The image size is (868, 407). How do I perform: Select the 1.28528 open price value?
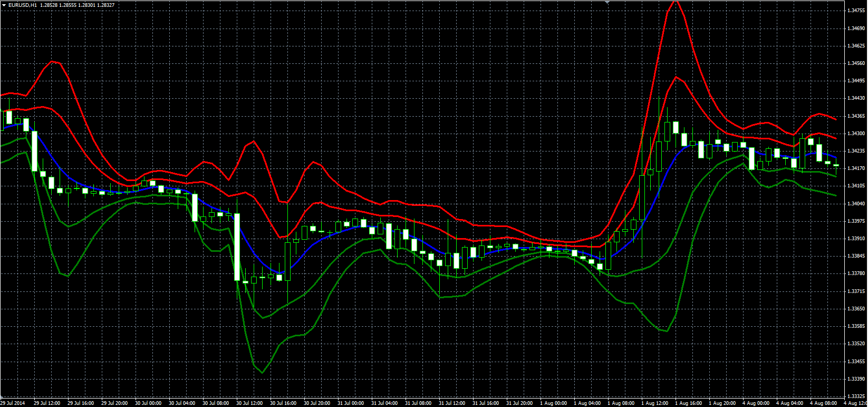[49, 5]
